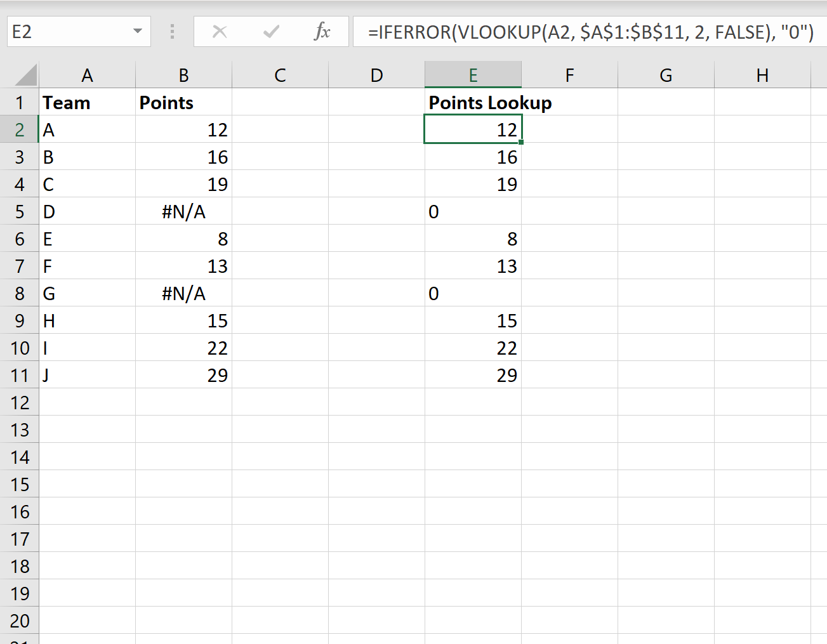This screenshot has width=827, height=644.
Task: Select cell A10 containing Team I
Action: pyautogui.click(x=87, y=348)
